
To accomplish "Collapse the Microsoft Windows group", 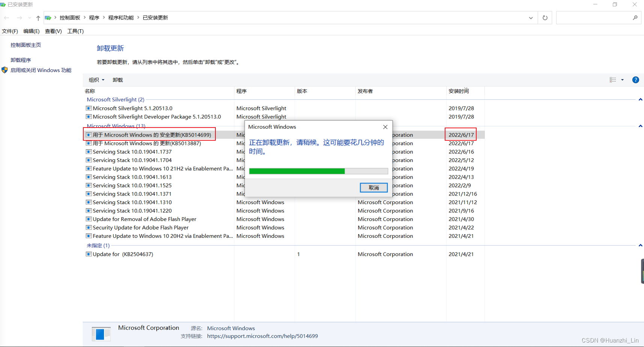I will point(640,126).
